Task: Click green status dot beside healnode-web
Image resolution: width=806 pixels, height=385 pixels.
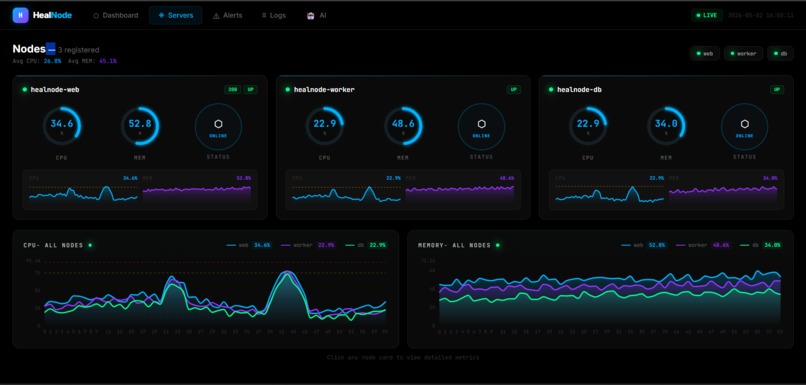Action: pos(24,89)
